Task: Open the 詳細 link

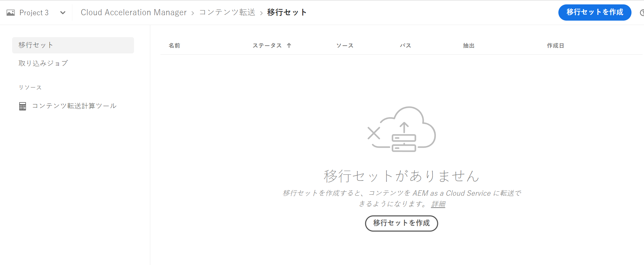Action: tap(438, 204)
